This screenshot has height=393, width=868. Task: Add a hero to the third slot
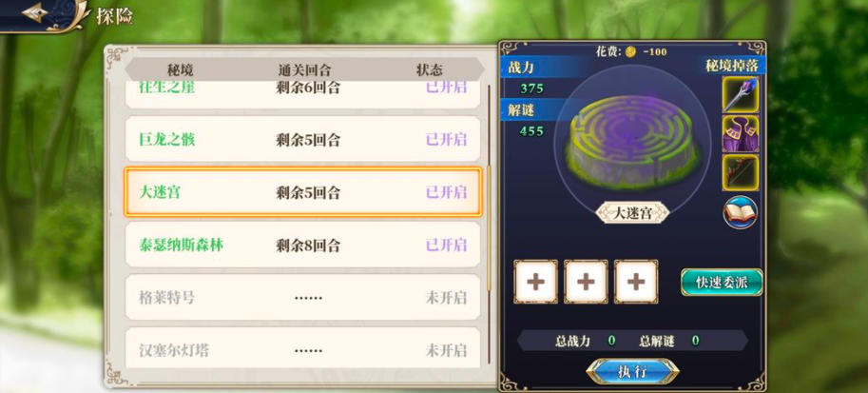pyautogui.click(x=635, y=282)
